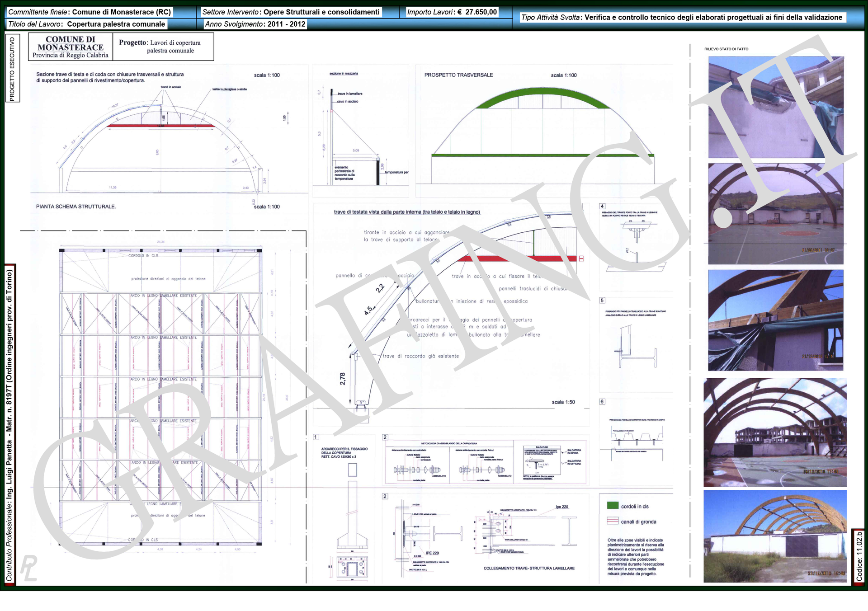This screenshot has height=611, width=868.
Task: Click the 'Importo Lavori: € 27.650,00' field
Action: click(452, 12)
